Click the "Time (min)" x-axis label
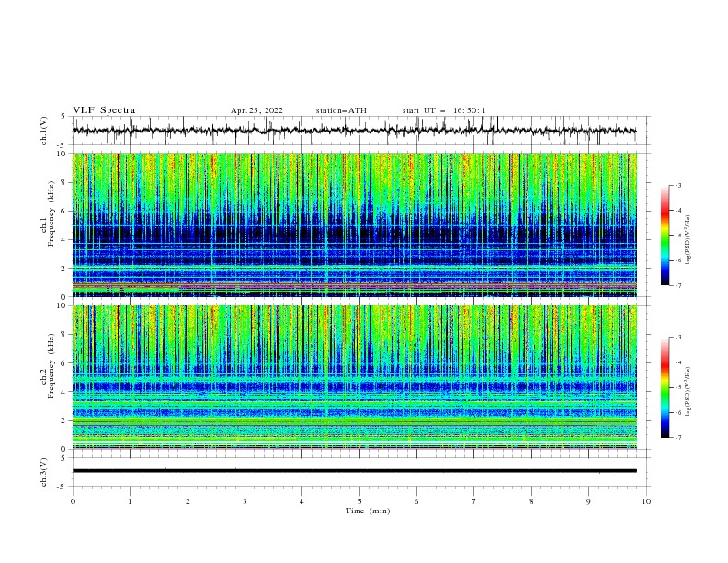The width and height of the screenshot is (728, 563). [x=368, y=511]
